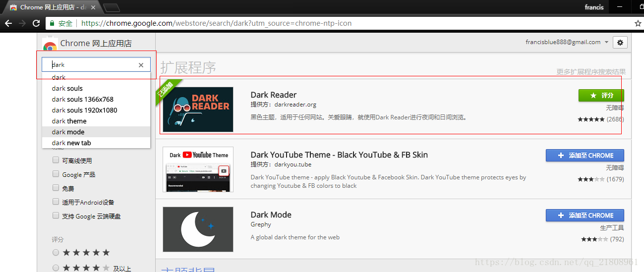
Task: Select the five-star rating filter
Action: (56, 253)
